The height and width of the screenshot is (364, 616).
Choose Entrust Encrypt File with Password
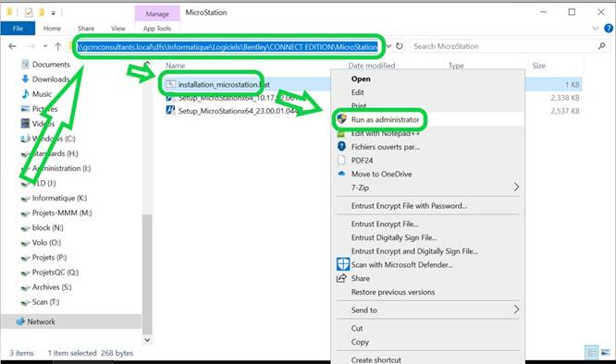[409, 206]
